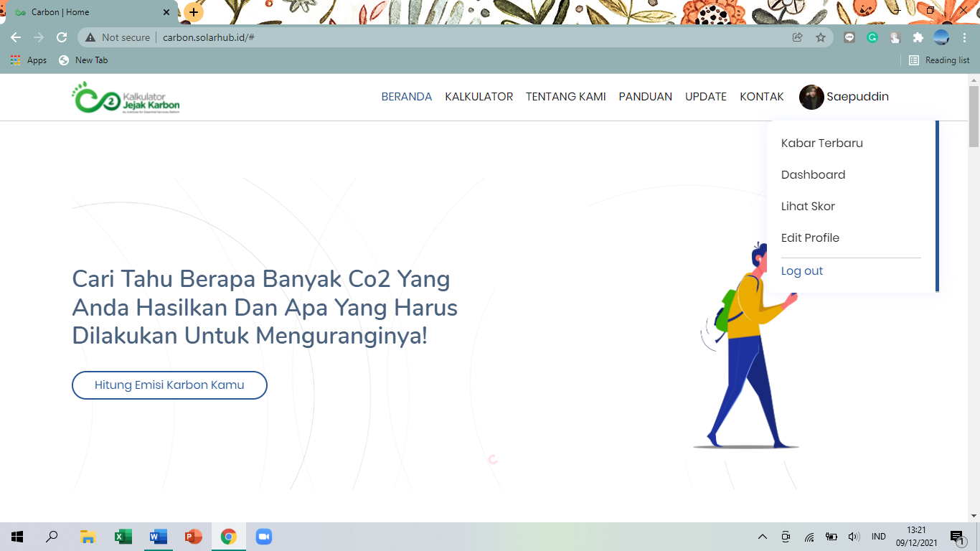Screen dimensions: 980x551
Task: Open the Extensions puzzle icon
Action: point(918,37)
